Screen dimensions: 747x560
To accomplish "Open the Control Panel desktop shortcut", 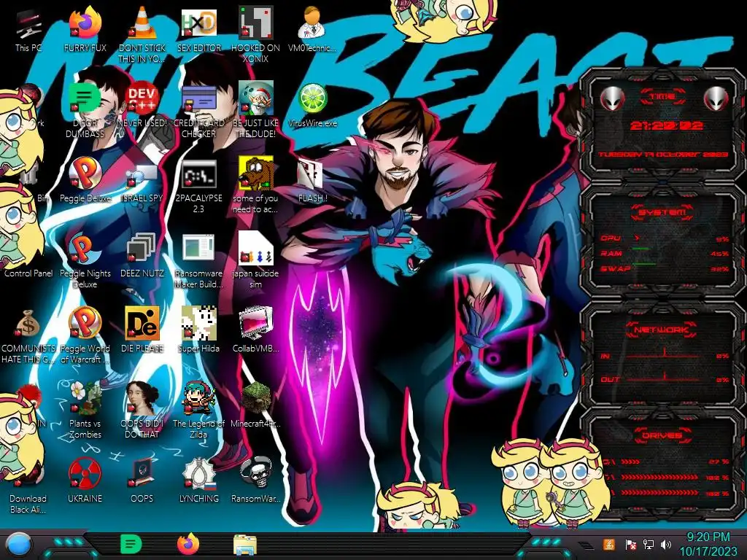I will coord(28,273).
